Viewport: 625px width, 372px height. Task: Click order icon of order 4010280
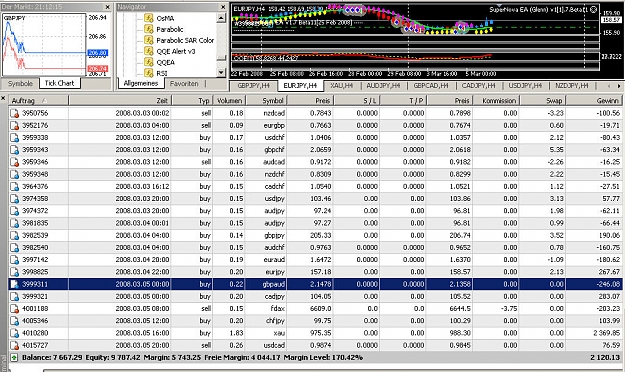tap(15, 333)
